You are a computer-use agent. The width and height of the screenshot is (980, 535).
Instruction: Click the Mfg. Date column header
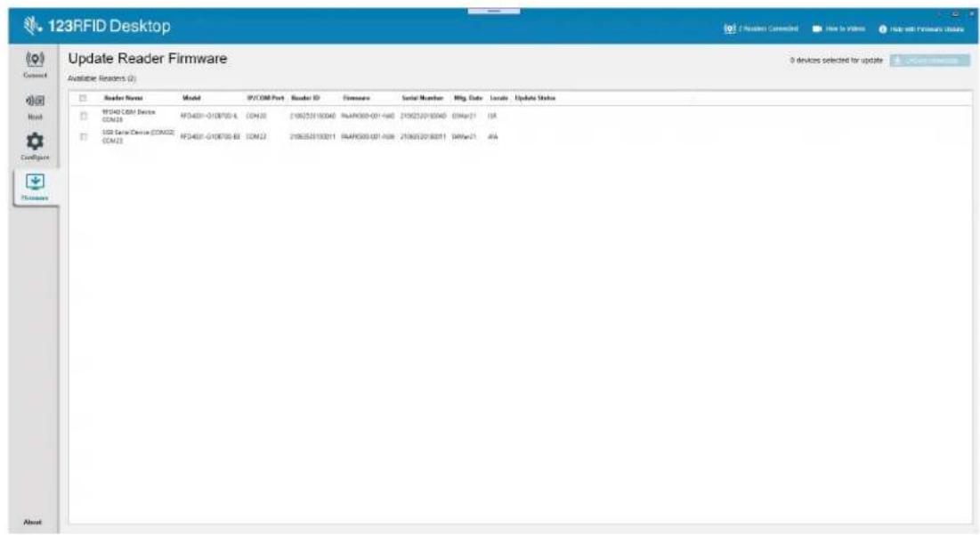(468, 98)
